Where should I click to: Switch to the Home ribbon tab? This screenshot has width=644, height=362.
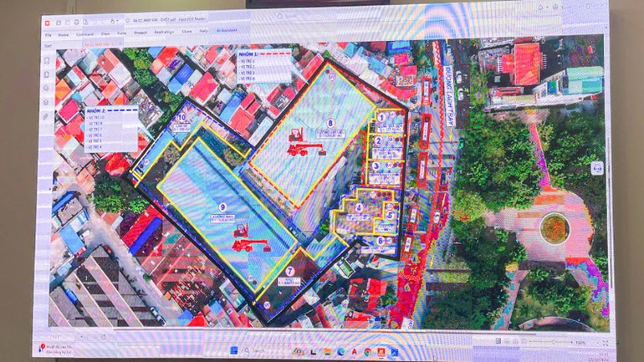pyautogui.click(x=64, y=34)
